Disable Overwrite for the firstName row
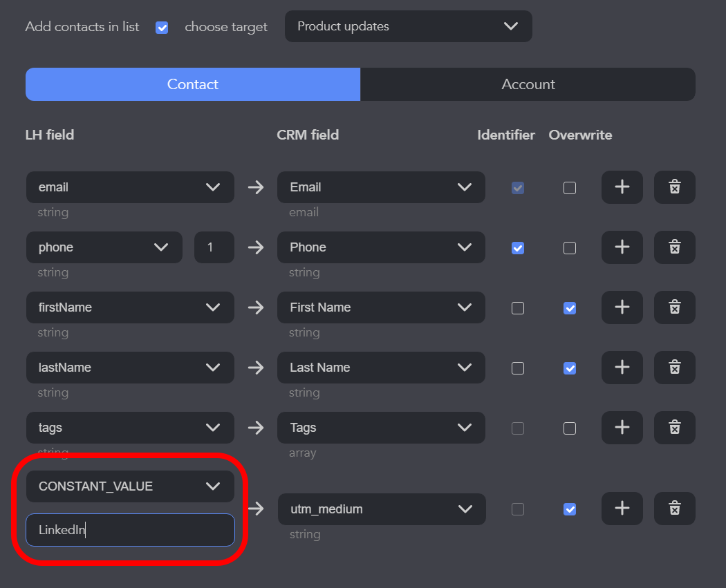This screenshot has width=726, height=588. (569, 308)
